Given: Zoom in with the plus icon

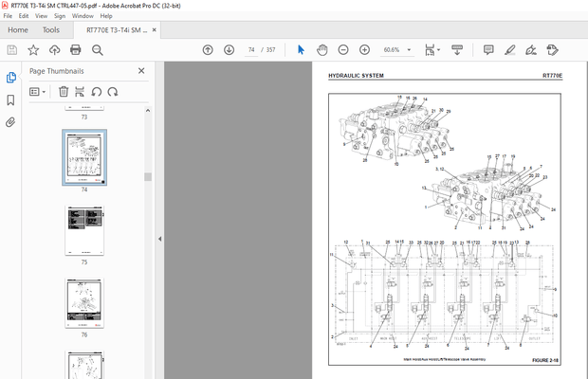Looking at the screenshot, I should 364,50.
